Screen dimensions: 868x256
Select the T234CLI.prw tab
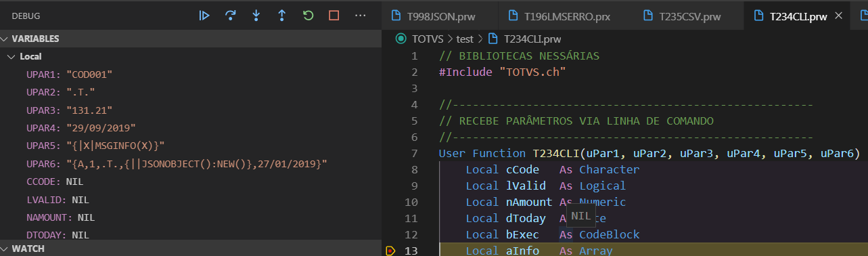point(798,16)
